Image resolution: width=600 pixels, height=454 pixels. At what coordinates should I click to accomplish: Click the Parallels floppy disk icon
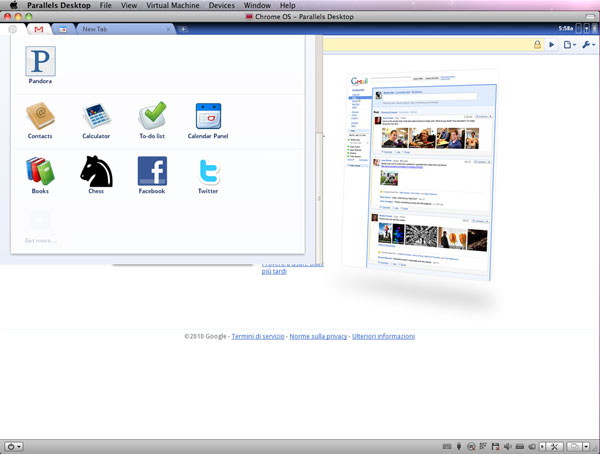(496, 446)
